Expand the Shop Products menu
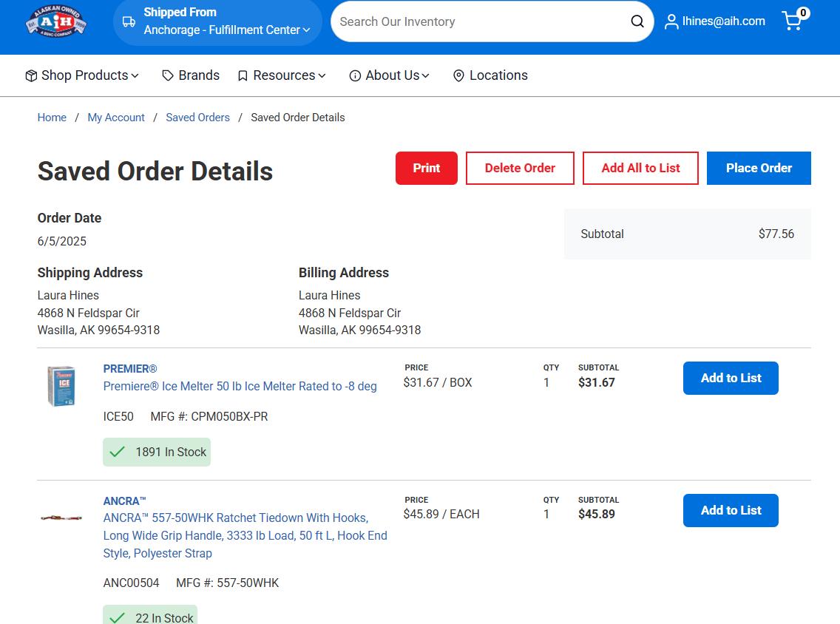Viewport: 840px width, 624px height. click(83, 75)
